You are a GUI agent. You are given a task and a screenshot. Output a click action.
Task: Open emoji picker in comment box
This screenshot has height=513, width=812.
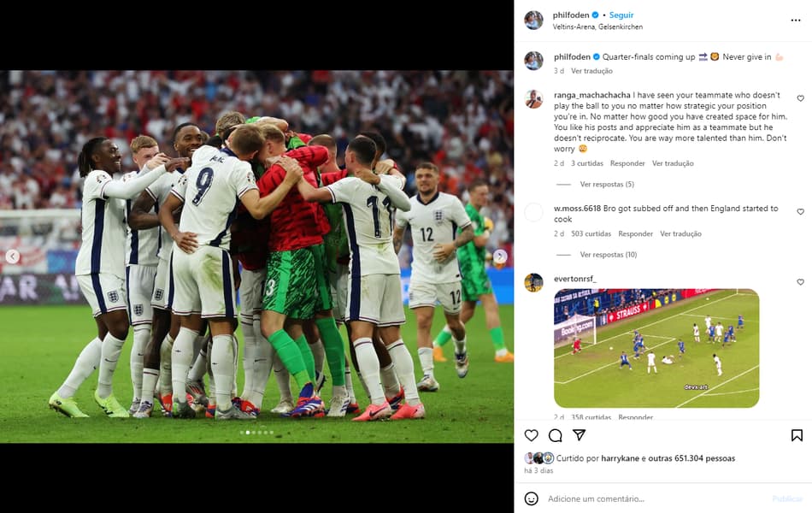coord(531,498)
